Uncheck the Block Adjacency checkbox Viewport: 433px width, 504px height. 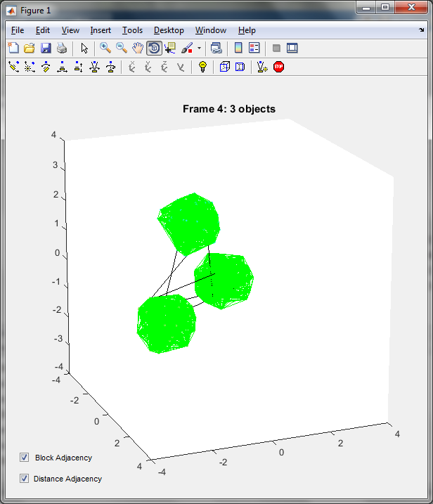click(24, 458)
